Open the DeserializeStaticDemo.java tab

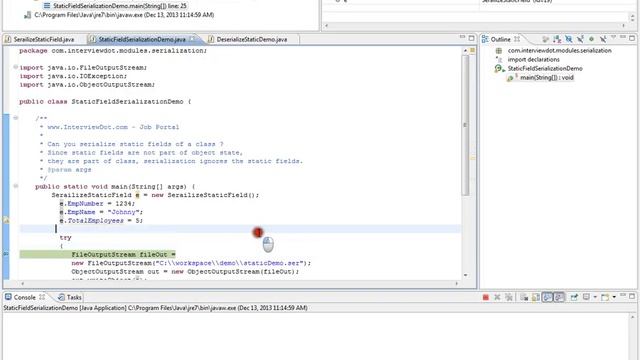tap(247, 39)
